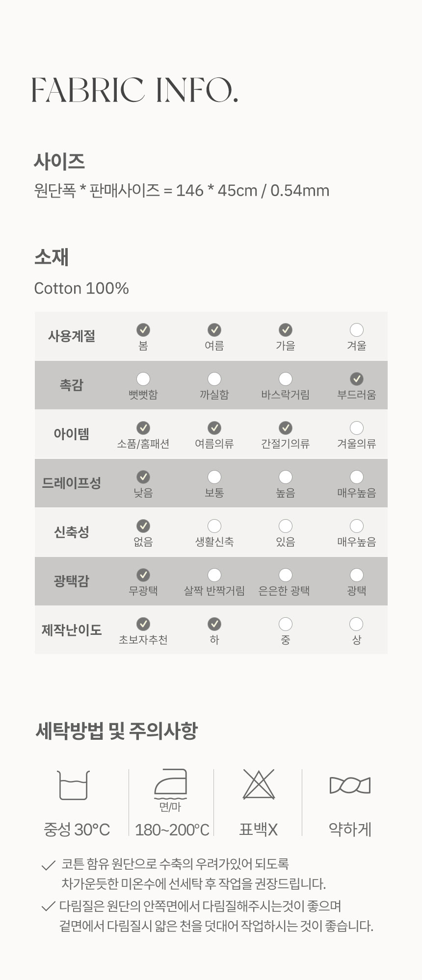Select the 뻣뻣함 texture option
This screenshot has width=422, height=980.
(143, 379)
